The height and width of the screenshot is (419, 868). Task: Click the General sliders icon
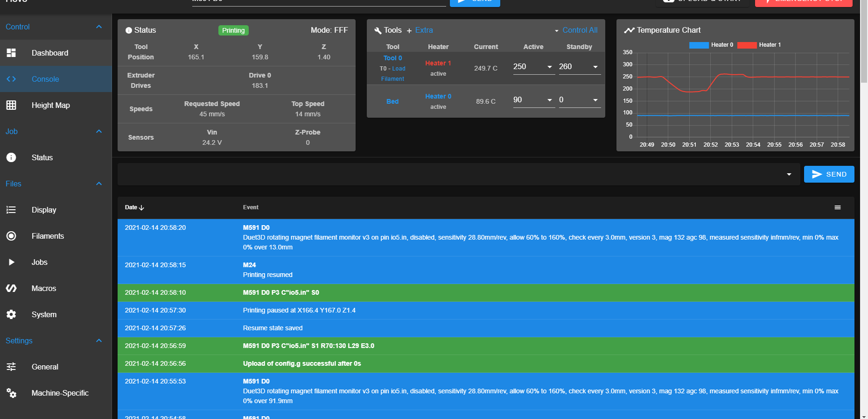[x=11, y=367]
